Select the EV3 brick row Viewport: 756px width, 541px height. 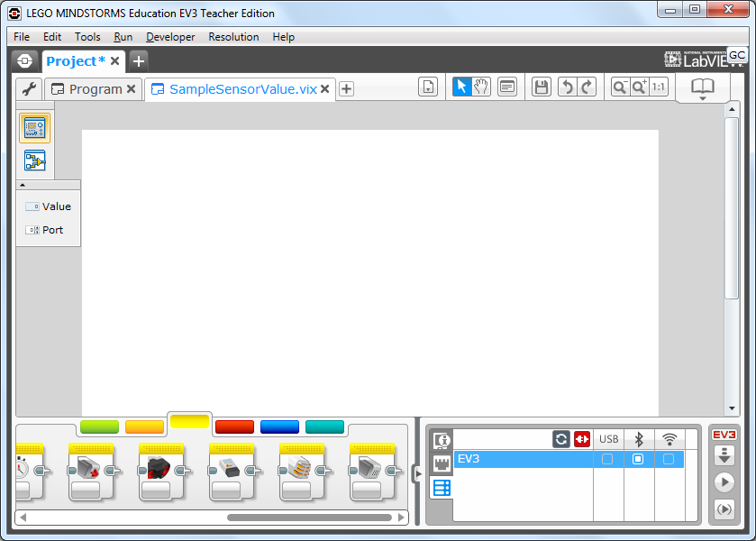pos(569,459)
